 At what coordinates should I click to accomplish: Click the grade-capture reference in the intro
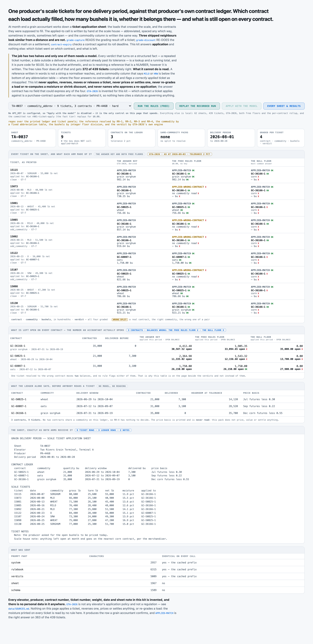(75, 40)
